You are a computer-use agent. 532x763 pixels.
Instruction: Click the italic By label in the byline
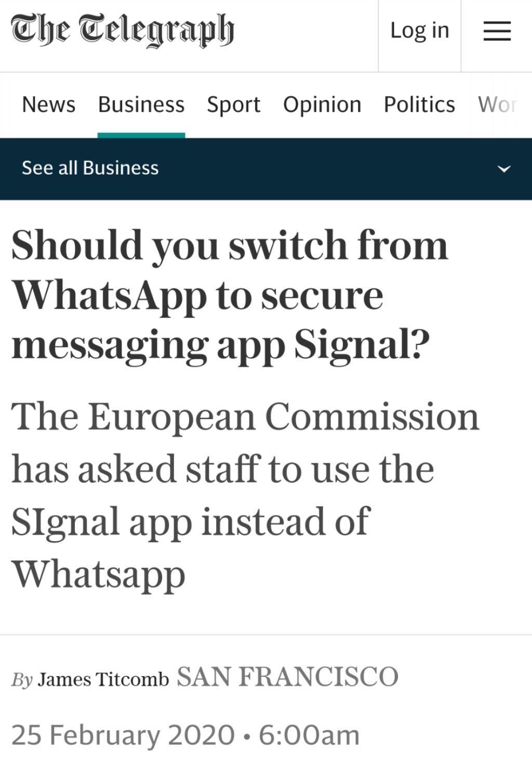pyautogui.click(x=22, y=679)
